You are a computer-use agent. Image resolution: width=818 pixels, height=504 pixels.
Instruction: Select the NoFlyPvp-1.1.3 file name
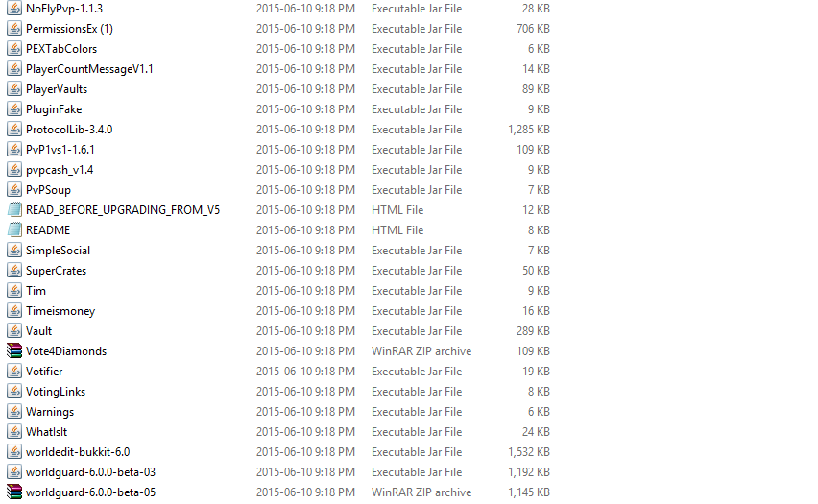tap(64, 9)
